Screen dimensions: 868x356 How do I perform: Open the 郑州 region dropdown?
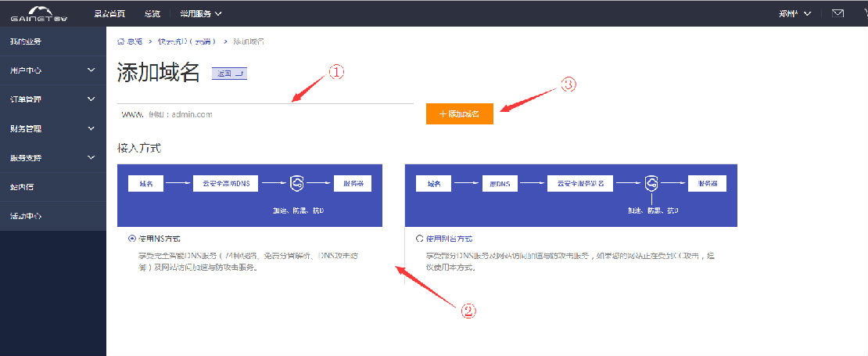pyautogui.click(x=794, y=13)
